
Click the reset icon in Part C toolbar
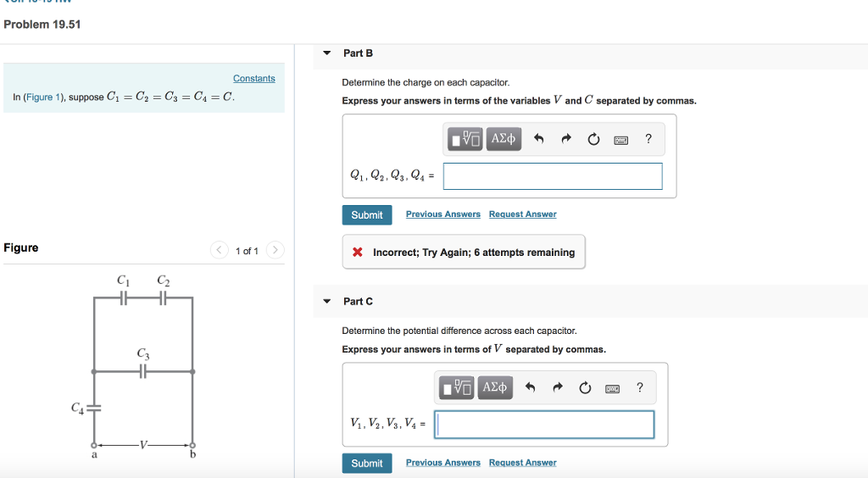585,388
